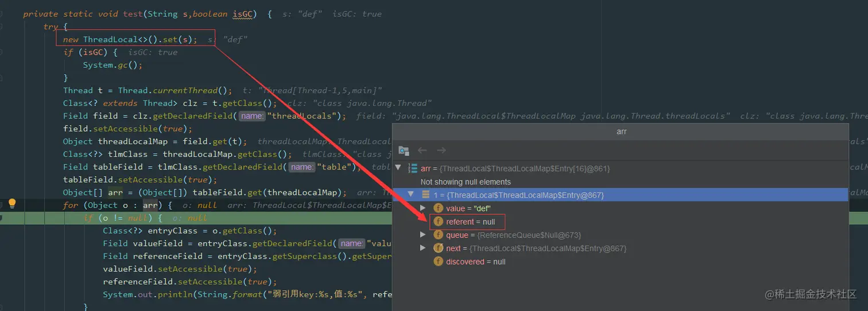Click the 'try {' keyword line
The image size is (868, 311).
click(x=56, y=26)
